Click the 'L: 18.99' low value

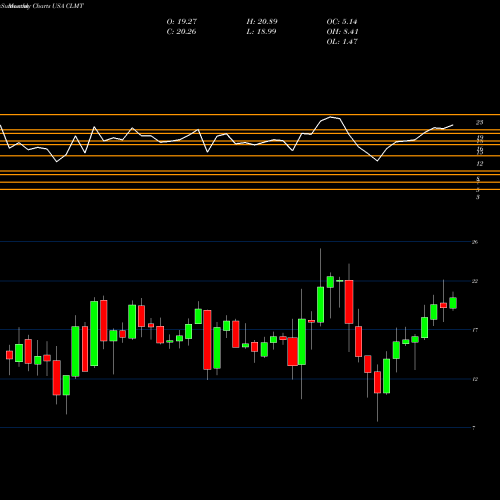tap(261, 32)
